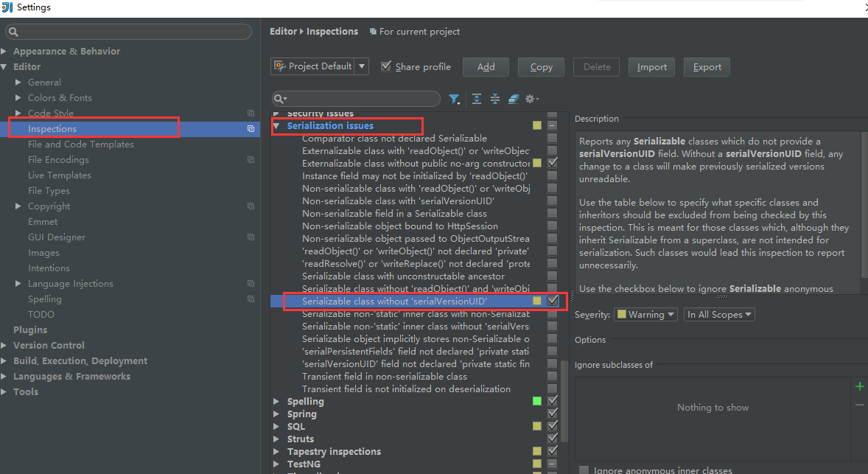Toggle the Share profile checkbox

[x=386, y=66]
